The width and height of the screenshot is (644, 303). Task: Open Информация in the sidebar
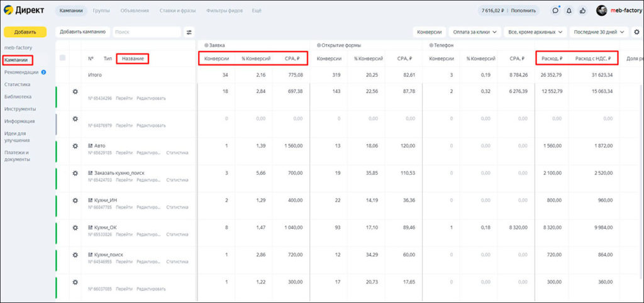[19, 121]
